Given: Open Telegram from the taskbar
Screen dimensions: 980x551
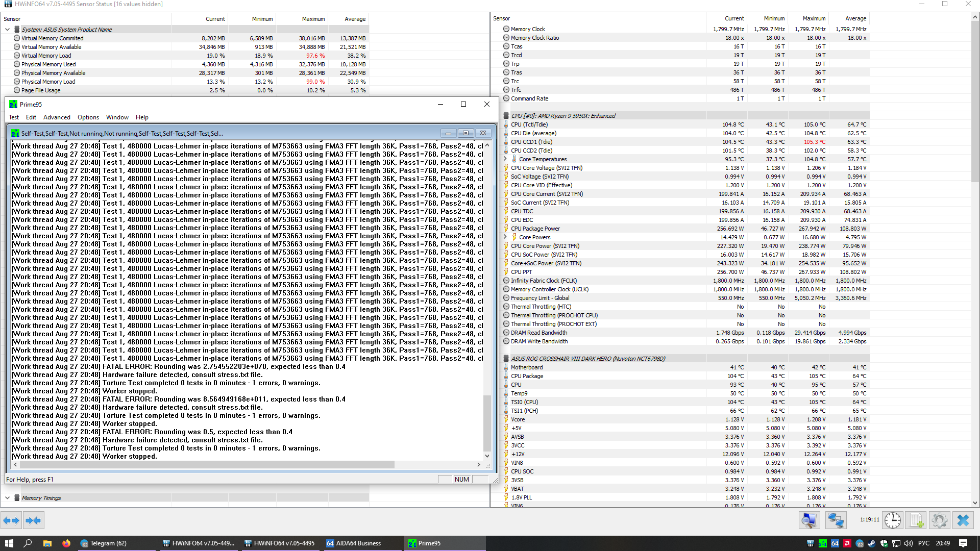Looking at the screenshot, I should tap(104, 543).
